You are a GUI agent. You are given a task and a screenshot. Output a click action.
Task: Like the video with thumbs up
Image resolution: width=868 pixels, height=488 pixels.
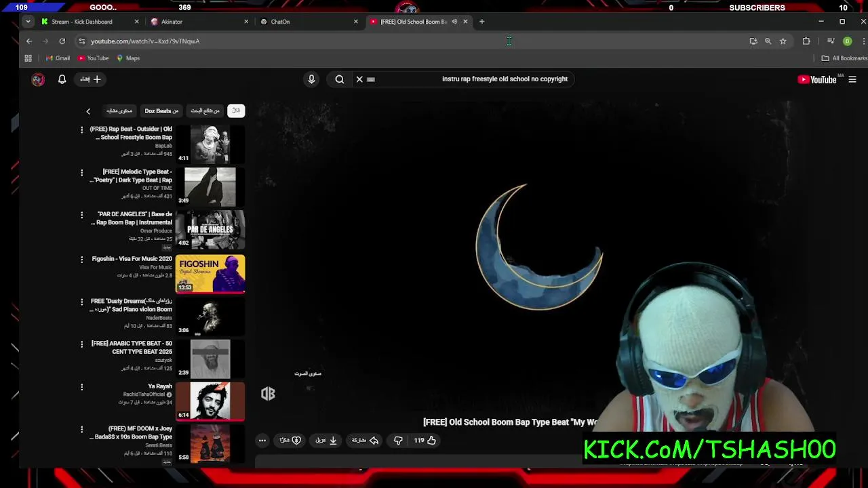pos(425,441)
